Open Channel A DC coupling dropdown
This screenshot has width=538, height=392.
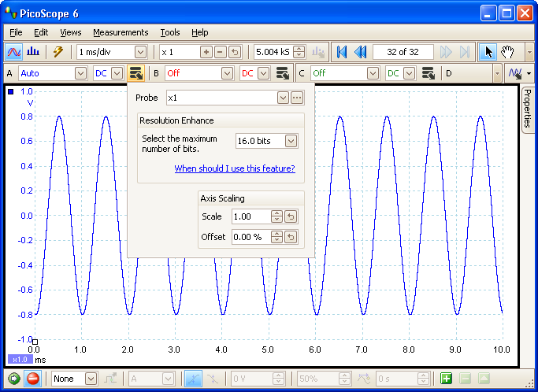(x=117, y=73)
